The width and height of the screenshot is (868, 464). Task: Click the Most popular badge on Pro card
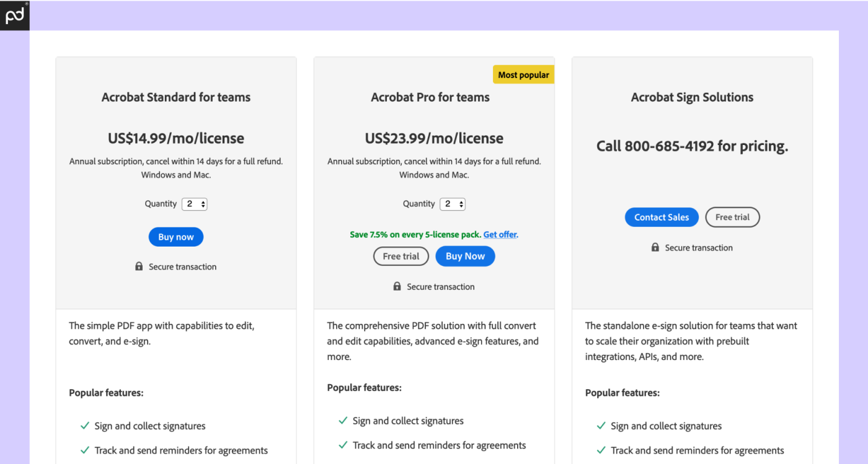coord(523,74)
